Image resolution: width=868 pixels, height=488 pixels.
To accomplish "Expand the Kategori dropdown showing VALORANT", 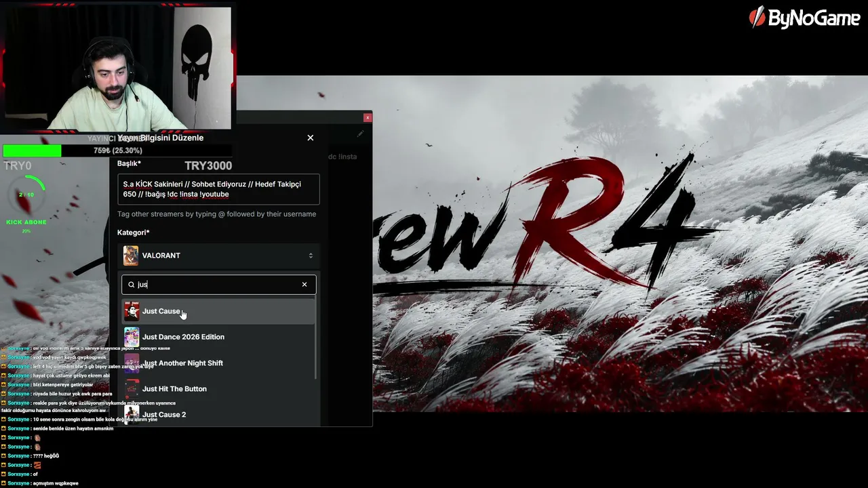I will click(x=218, y=256).
